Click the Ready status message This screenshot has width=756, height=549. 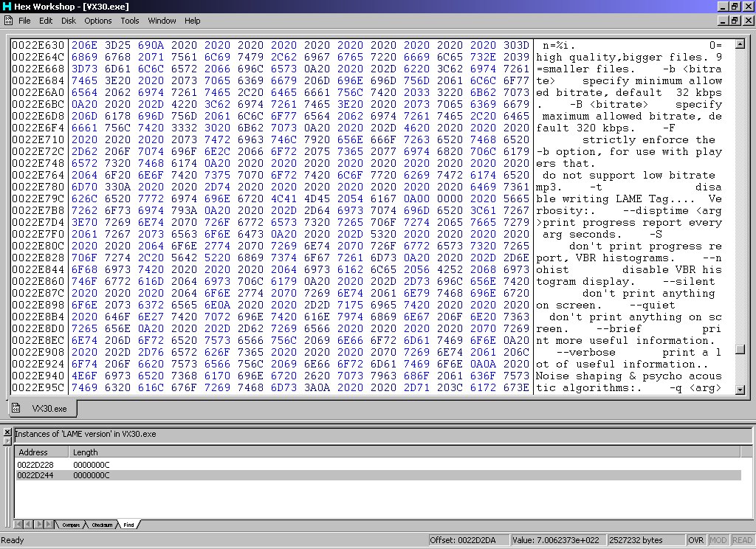click(x=12, y=540)
